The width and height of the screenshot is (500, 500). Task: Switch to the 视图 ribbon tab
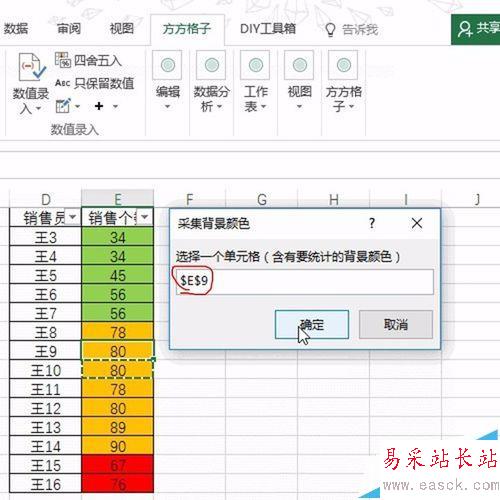[122, 29]
